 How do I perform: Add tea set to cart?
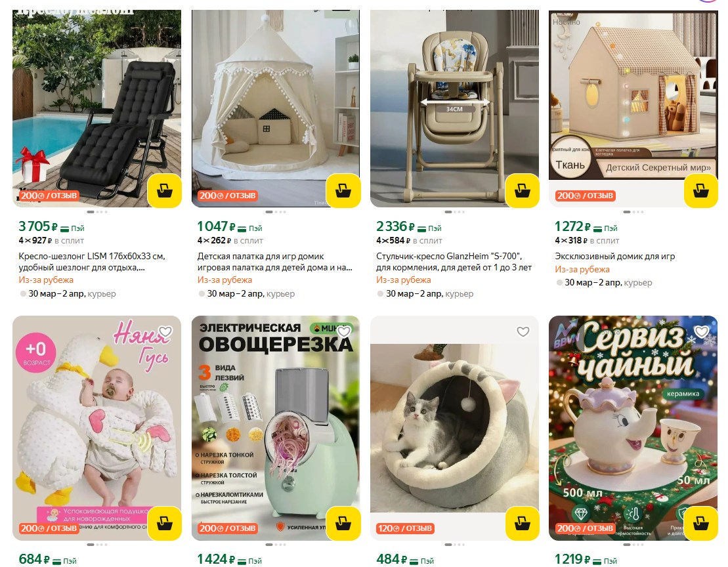[x=701, y=524]
